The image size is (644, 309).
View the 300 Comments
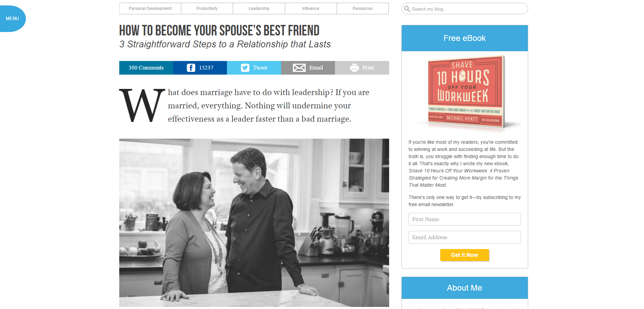(146, 68)
